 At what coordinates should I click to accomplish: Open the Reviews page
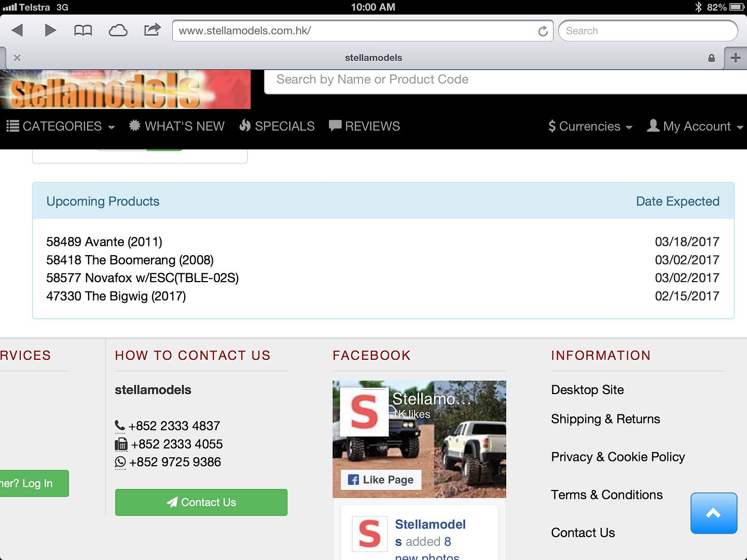pyautogui.click(x=365, y=126)
